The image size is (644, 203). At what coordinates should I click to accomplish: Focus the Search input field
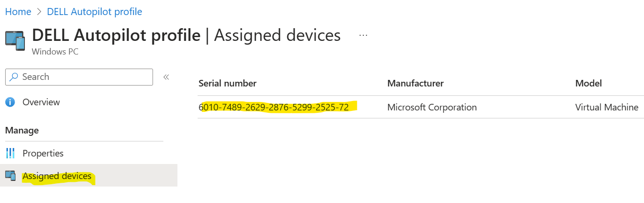(79, 77)
